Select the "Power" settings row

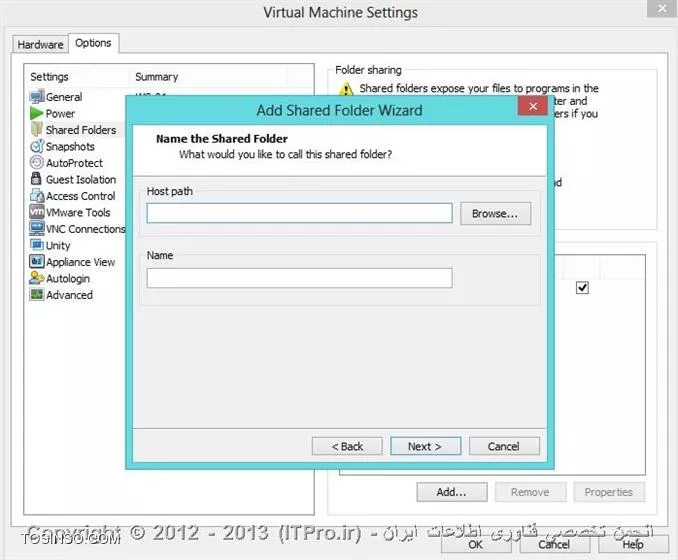pos(77,113)
